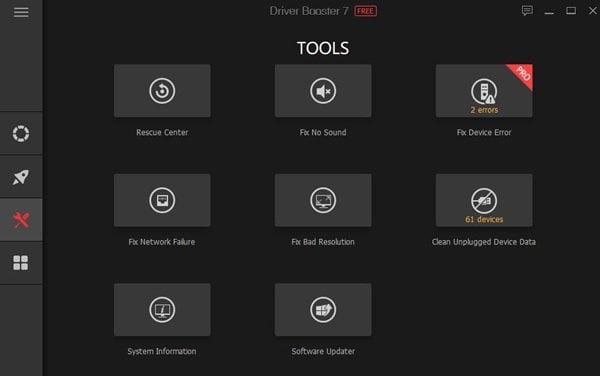Image resolution: width=600 pixels, height=376 pixels.
Task: Click the Rescue Center label
Action: tap(162, 132)
